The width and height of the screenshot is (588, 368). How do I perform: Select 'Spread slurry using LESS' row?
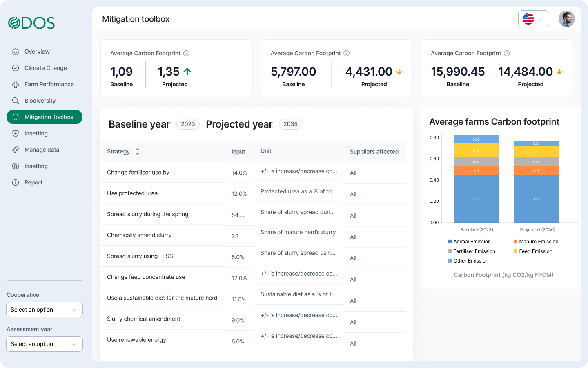pos(163,256)
